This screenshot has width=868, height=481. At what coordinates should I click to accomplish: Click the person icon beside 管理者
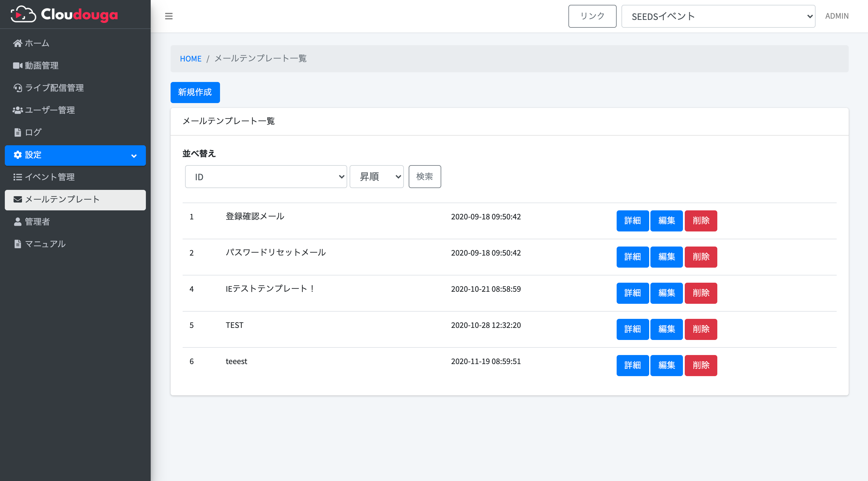[17, 222]
